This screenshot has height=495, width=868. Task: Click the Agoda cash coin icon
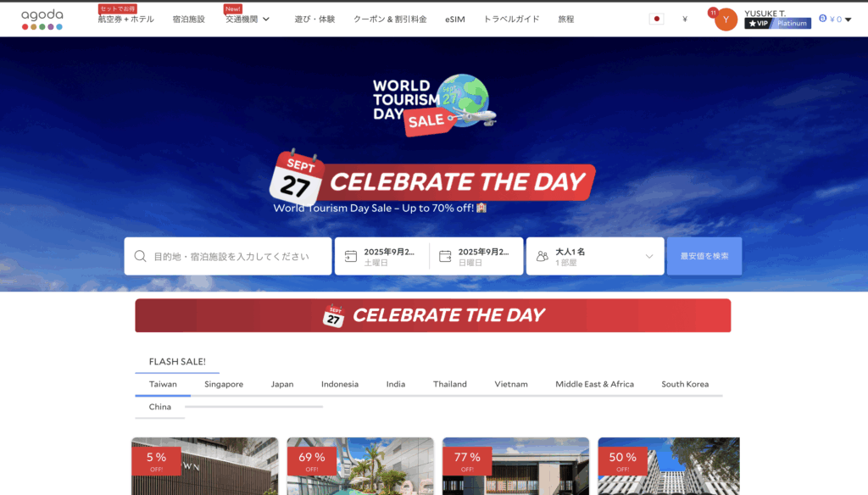pos(822,19)
